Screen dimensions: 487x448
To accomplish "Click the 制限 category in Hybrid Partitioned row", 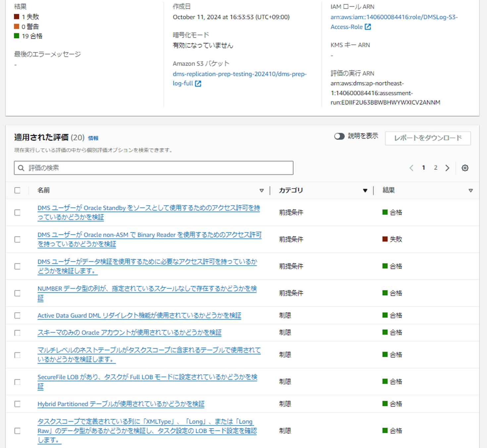I will (x=285, y=404).
